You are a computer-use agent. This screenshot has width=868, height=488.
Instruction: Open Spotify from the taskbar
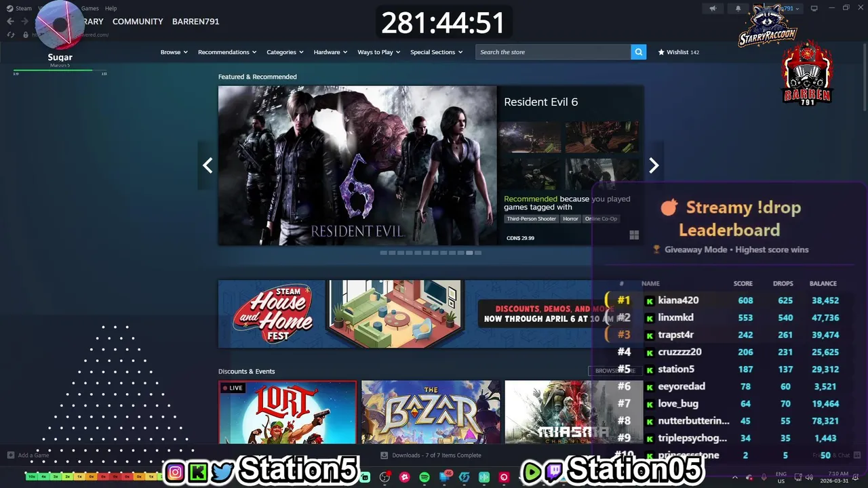(425, 477)
